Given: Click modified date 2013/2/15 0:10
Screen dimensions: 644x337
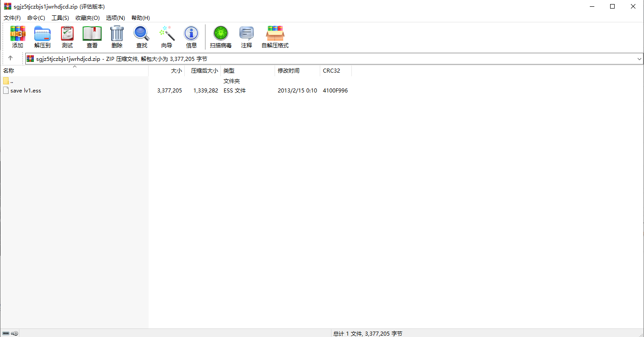Looking at the screenshot, I should coord(297,91).
